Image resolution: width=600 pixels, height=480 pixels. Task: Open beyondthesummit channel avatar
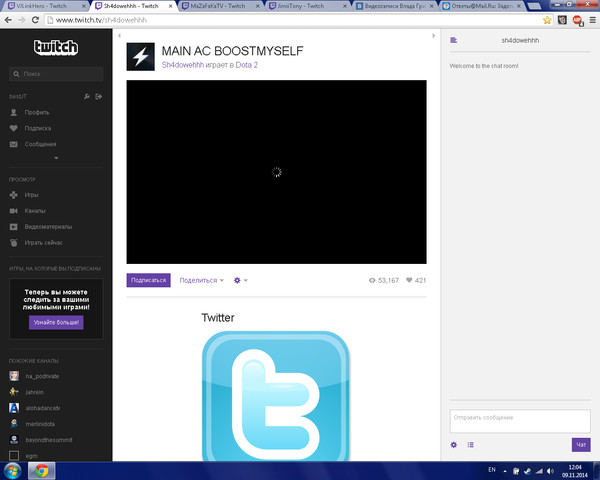(14, 440)
